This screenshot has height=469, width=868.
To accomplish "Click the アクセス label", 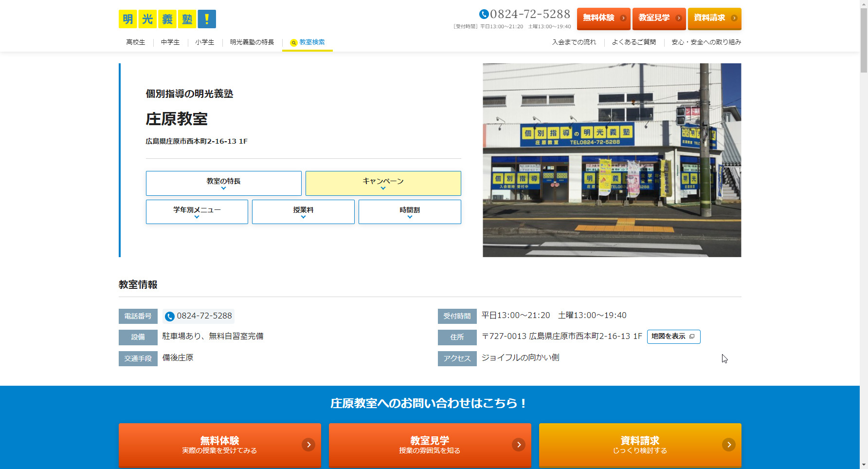I will click(x=457, y=358).
